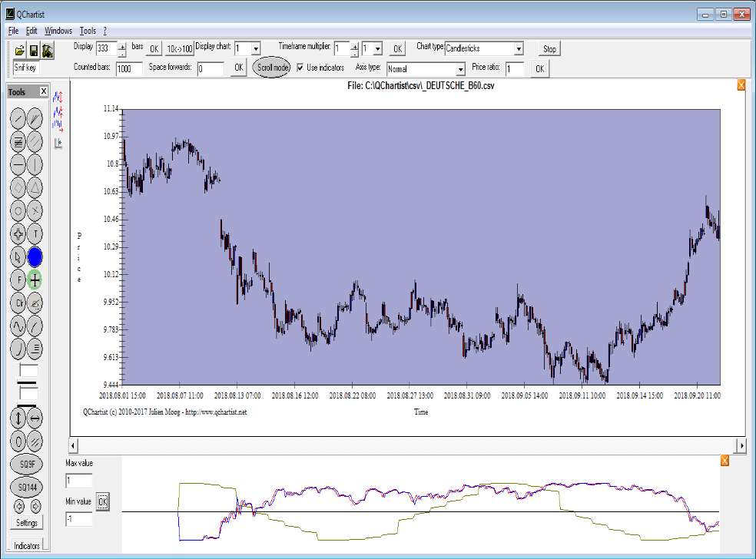Select the sine wave curve tool
This screenshot has height=559, width=756.
(18, 327)
